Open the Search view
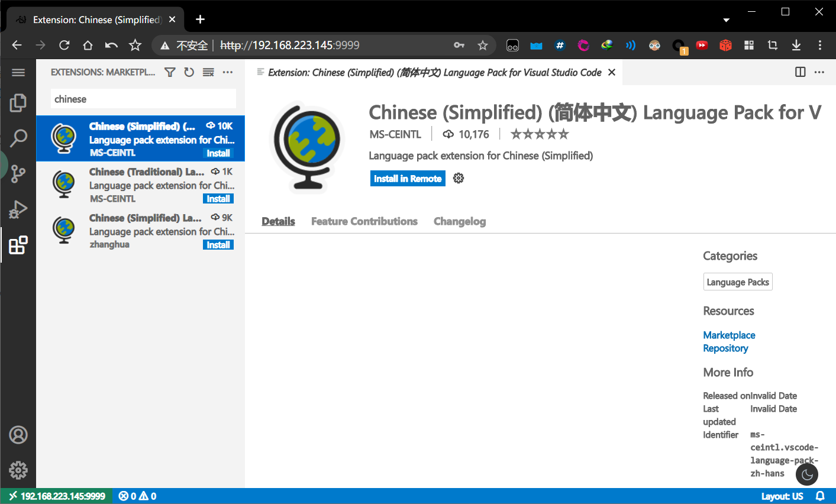 18,138
